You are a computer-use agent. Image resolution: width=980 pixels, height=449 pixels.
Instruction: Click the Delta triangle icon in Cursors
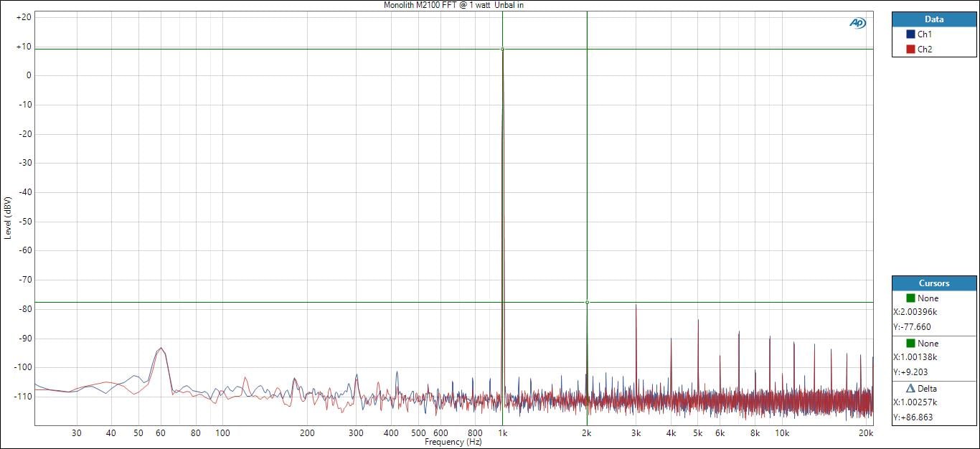pos(910,388)
